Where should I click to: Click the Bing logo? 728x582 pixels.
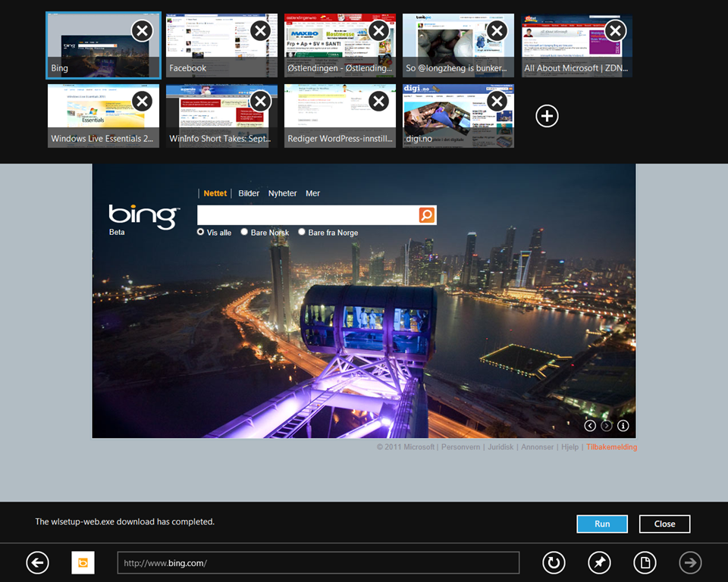click(x=143, y=216)
